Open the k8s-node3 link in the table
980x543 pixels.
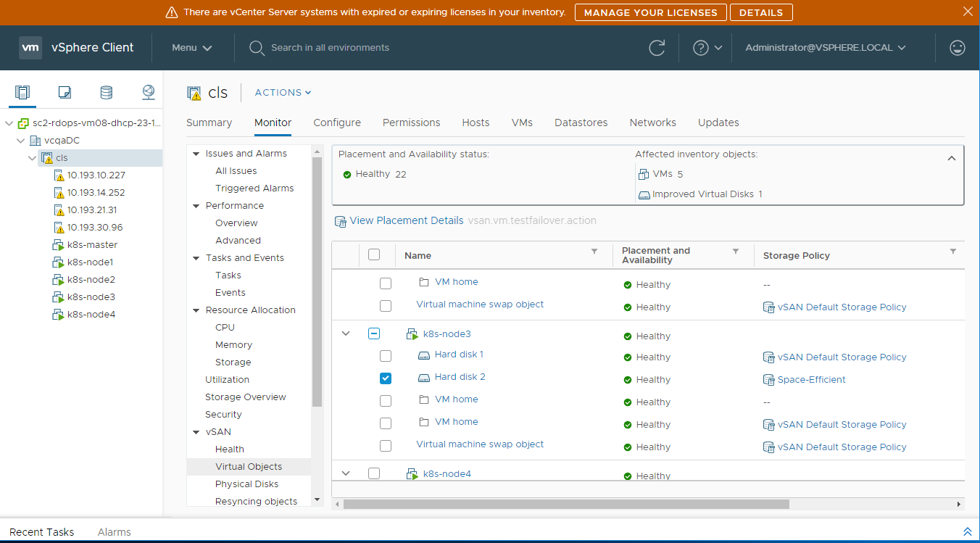coord(447,334)
